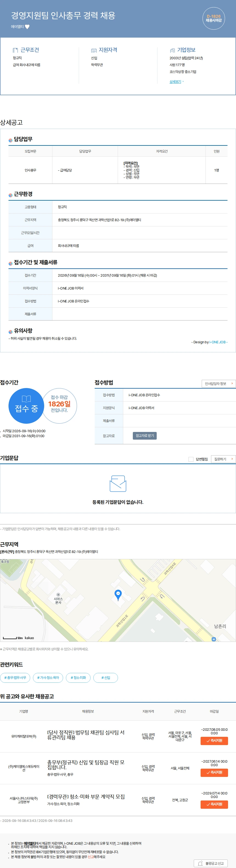Toggle the 답변펼침 checkbox

tap(191, 459)
